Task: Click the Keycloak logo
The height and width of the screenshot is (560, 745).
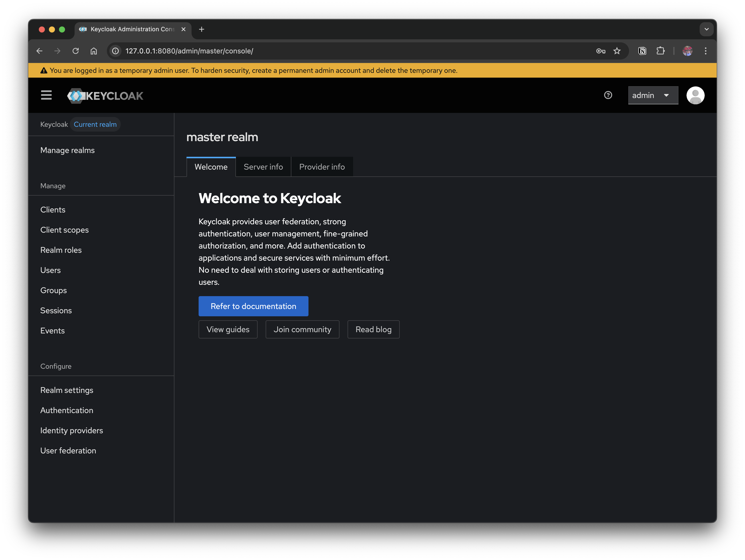Action: (x=105, y=96)
